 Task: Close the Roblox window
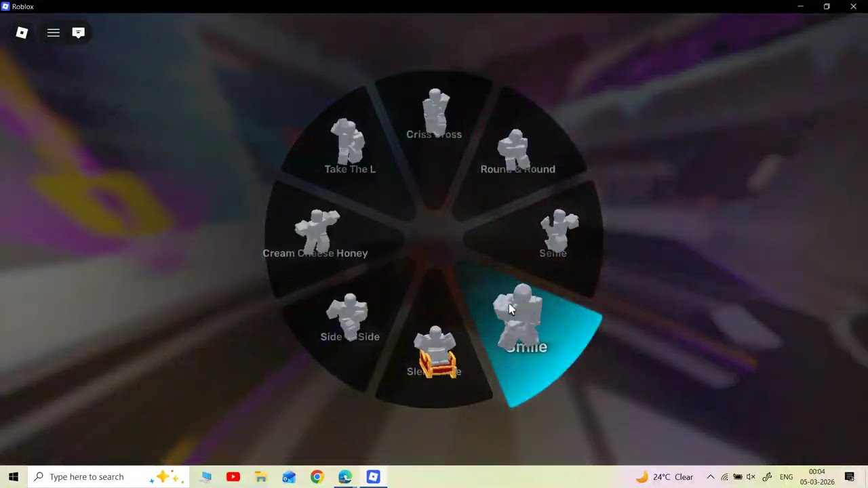(854, 7)
